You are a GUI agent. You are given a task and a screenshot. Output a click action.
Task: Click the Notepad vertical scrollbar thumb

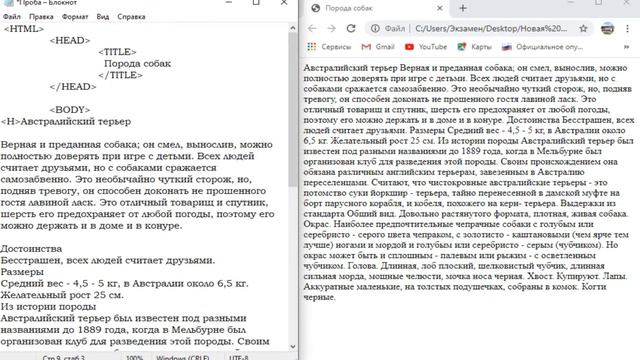coord(293,109)
